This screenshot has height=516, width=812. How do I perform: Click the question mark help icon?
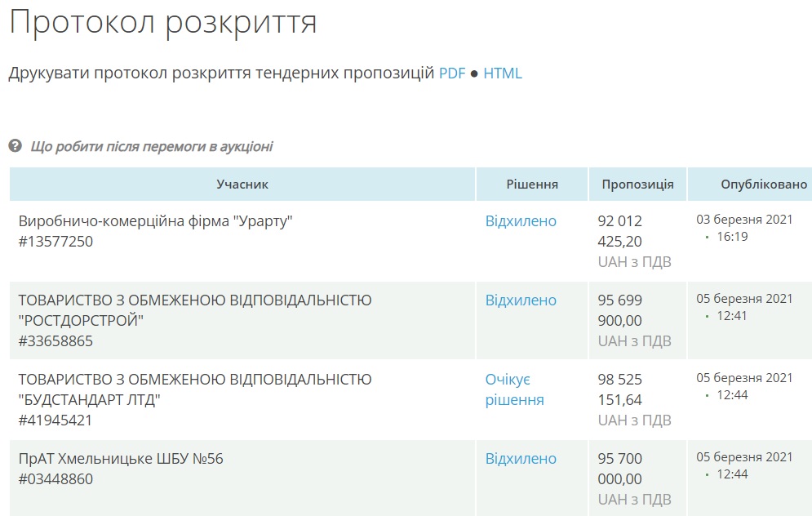(15, 146)
